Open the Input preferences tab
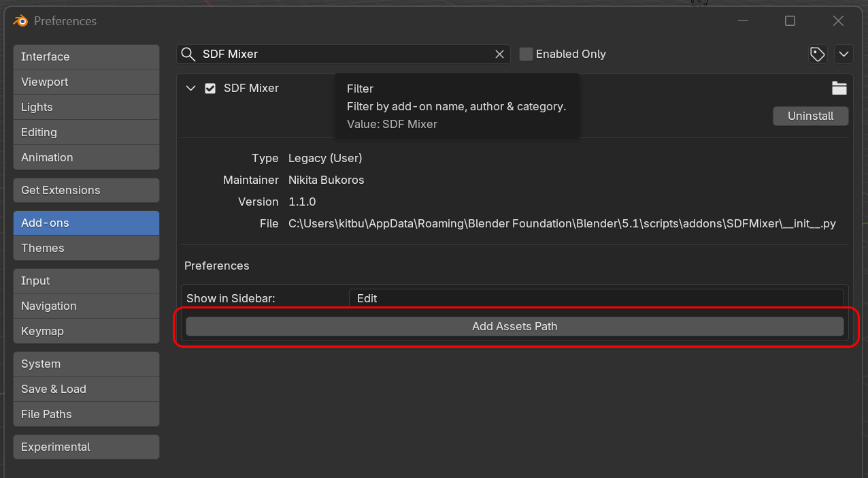The height and width of the screenshot is (478, 868). point(86,281)
